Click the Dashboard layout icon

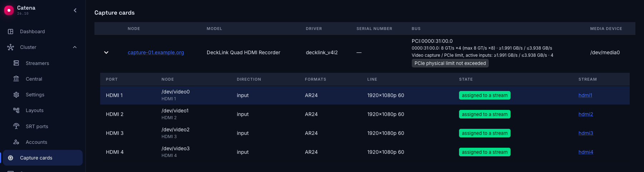(x=11, y=31)
